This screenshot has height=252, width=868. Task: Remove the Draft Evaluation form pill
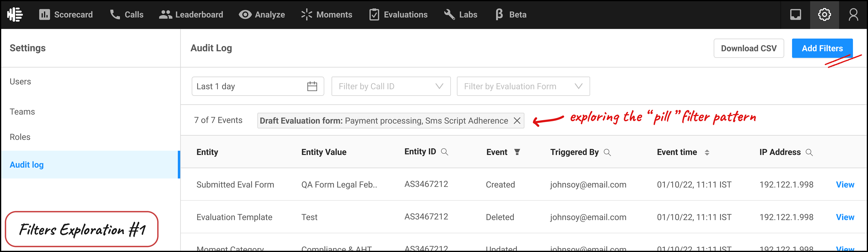click(517, 121)
